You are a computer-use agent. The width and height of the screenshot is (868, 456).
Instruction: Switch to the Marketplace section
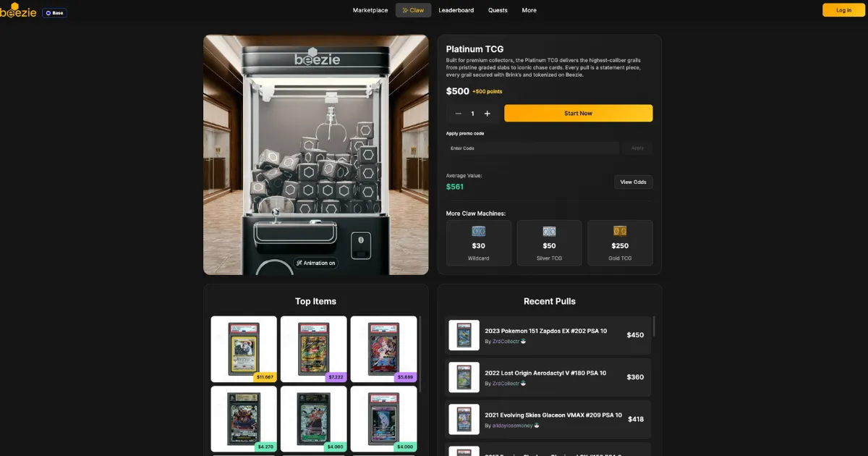370,10
